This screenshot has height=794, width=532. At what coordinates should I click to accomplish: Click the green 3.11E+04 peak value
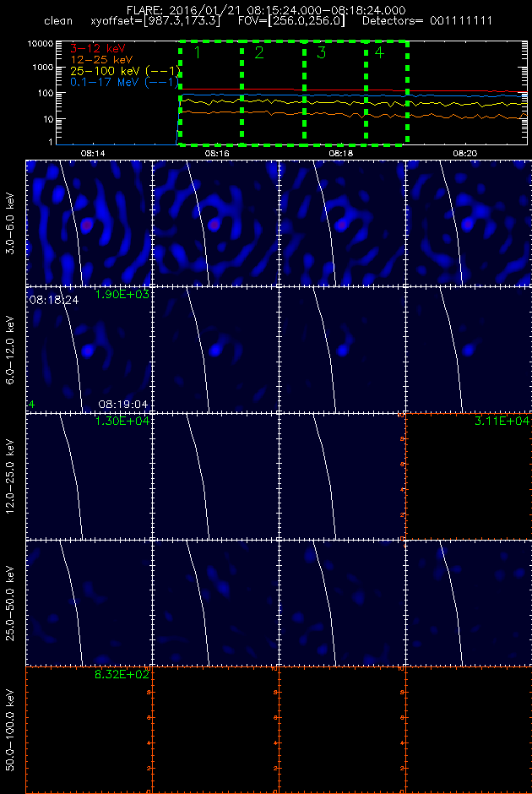click(x=502, y=421)
